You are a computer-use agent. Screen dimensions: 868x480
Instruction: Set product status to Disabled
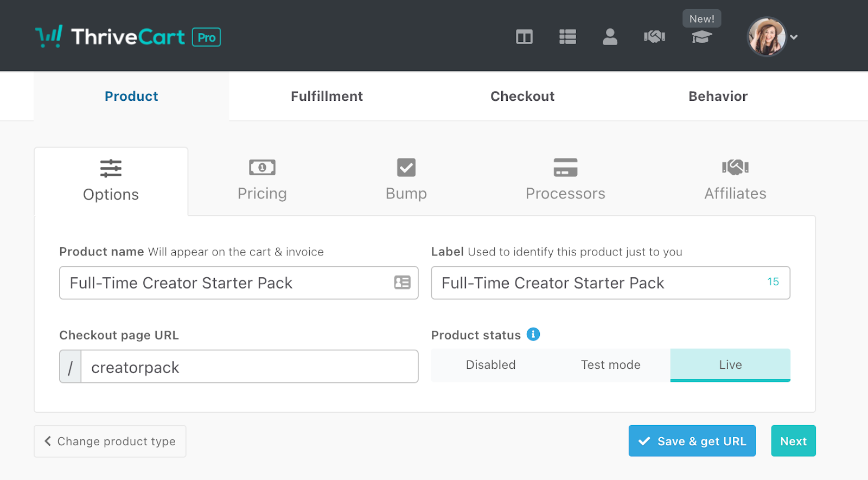coord(491,365)
